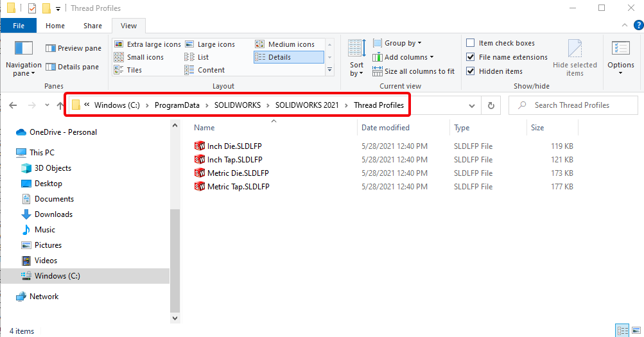Select the Metric Die.SLDLFP file
The height and width of the screenshot is (337, 644).
coord(232,173)
